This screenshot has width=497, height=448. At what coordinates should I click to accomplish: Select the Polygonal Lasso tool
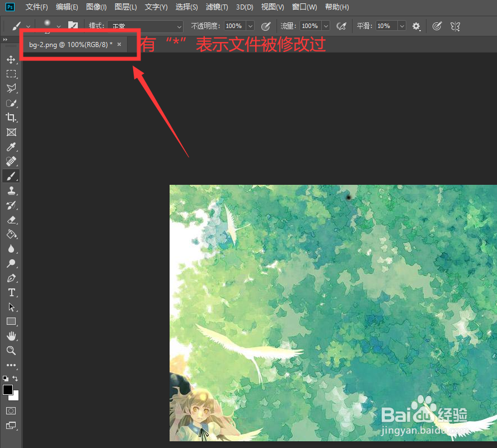click(x=11, y=88)
